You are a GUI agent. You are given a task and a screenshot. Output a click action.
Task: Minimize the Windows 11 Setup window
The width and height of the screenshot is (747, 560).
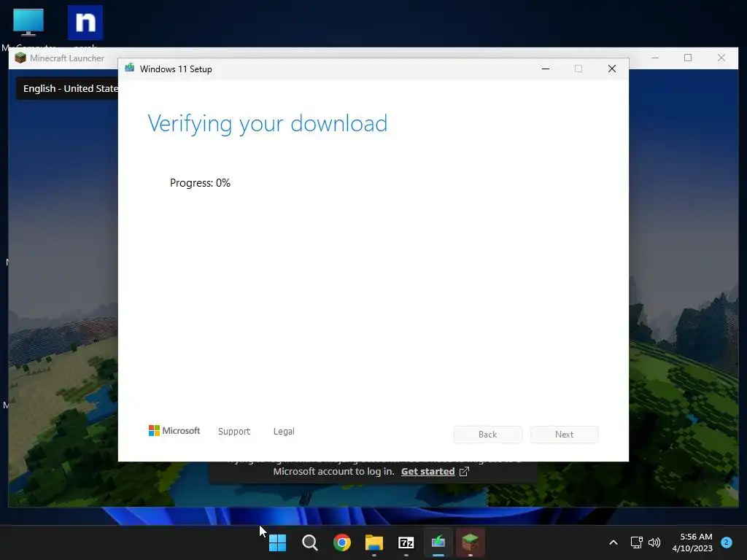pos(546,69)
